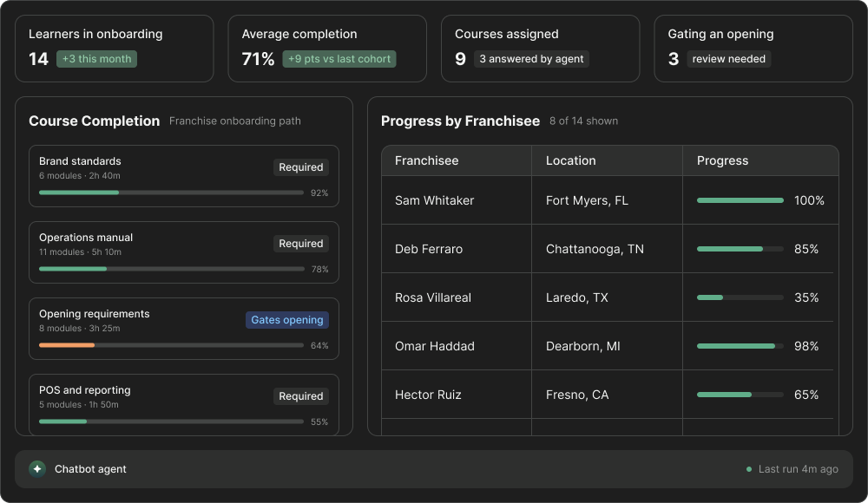Click the '+9 pts vs last cohort' badge
The image size is (868, 503).
click(339, 59)
